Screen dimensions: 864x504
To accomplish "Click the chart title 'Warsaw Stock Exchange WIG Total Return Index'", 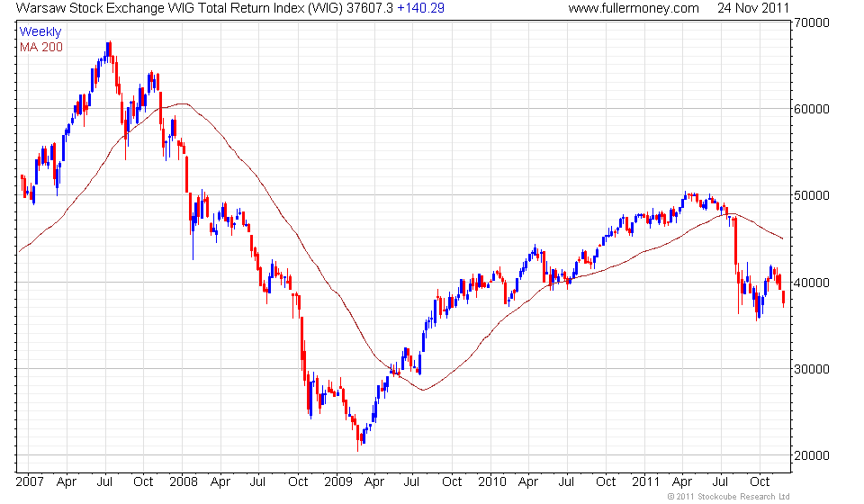I will tap(159, 8).
